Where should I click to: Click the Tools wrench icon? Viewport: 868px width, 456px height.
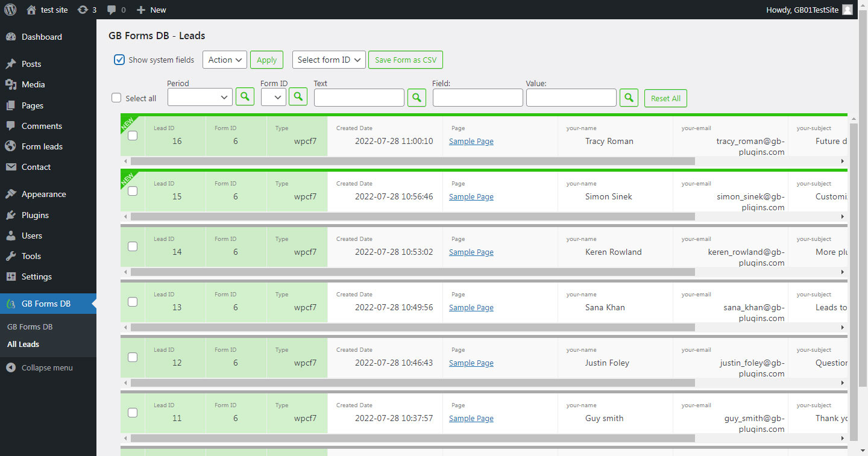tap(10, 256)
